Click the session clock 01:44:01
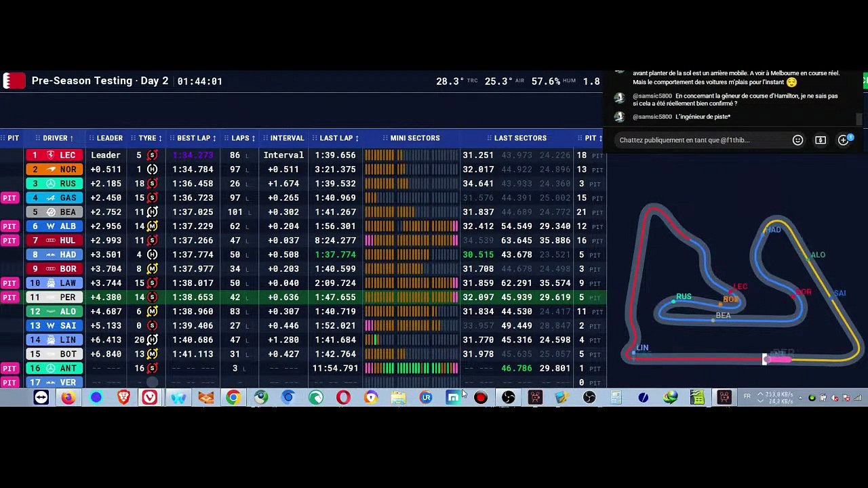868x488 pixels. [x=200, y=81]
